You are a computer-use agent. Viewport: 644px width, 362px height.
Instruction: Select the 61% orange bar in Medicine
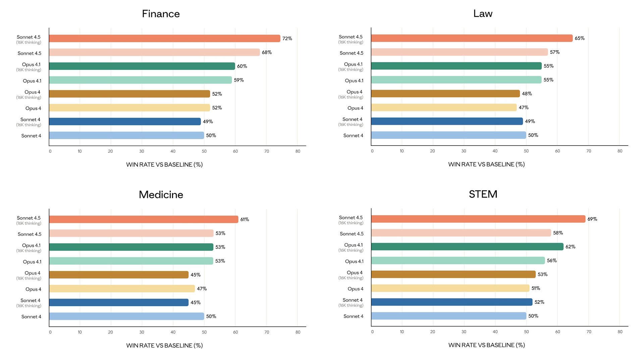click(x=144, y=220)
